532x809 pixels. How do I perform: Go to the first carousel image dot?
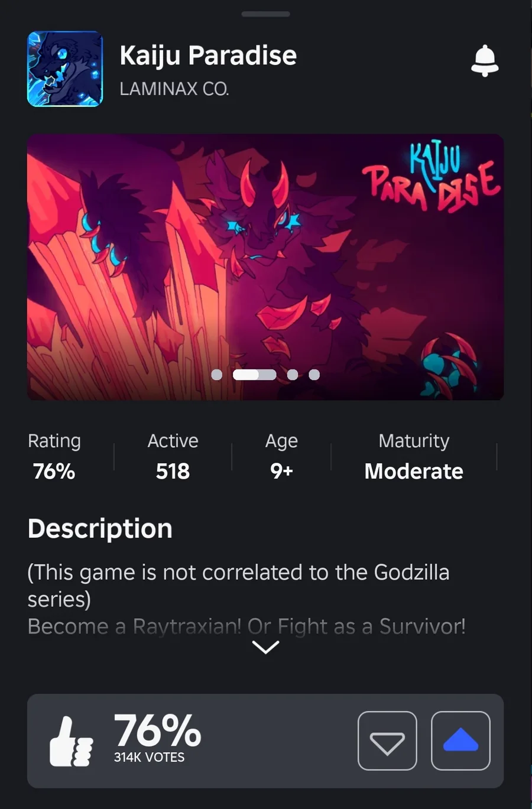(217, 375)
